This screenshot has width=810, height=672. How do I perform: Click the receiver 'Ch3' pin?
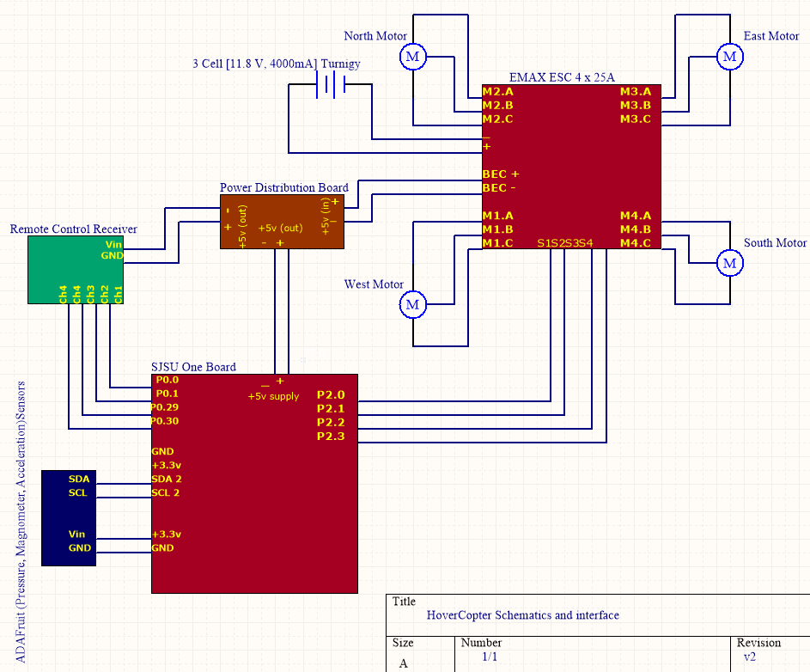click(90, 294)
